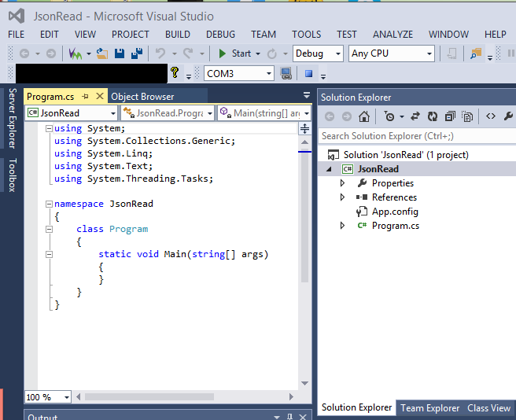The width and height of the screenshot is (516, 420).
Task: Click the New Project toolbar icon
Action: click(x=75, y=53)
